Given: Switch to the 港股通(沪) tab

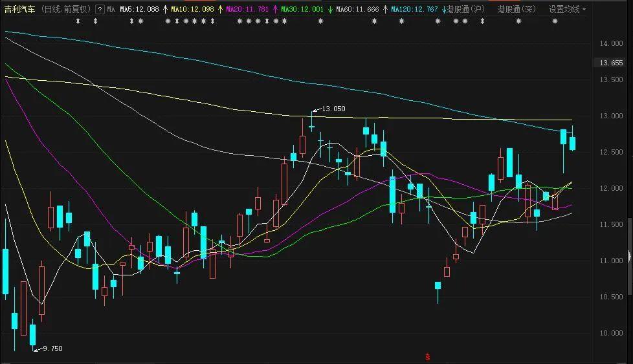Looking at the screenshot, I should pos(465,9).
